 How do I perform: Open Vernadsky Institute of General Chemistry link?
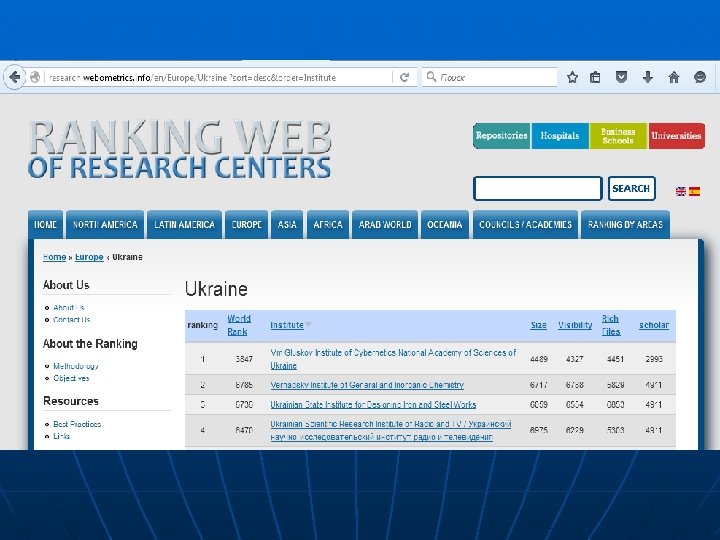pyautogui.click(x=367, y=385)
